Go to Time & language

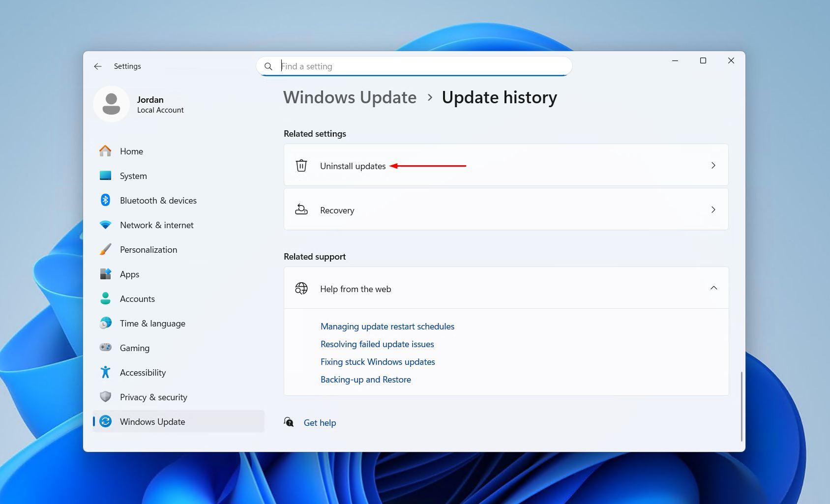(178, 323)
